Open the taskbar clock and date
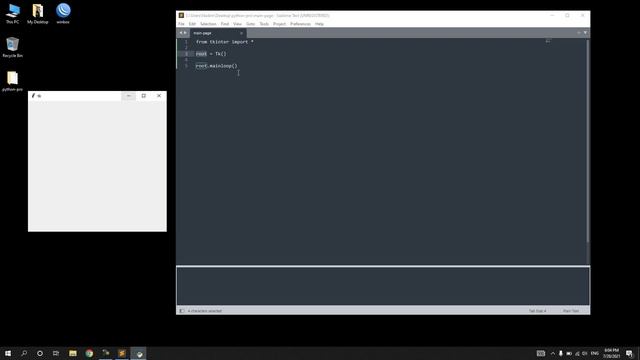640x360 pixels. [x=611, y=353]
